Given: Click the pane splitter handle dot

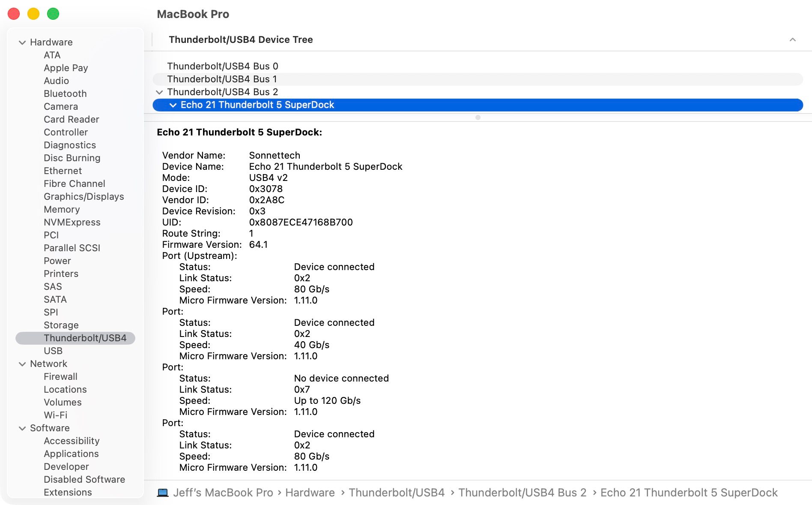Looking at the screenshot, I should [x=478, y=117].
